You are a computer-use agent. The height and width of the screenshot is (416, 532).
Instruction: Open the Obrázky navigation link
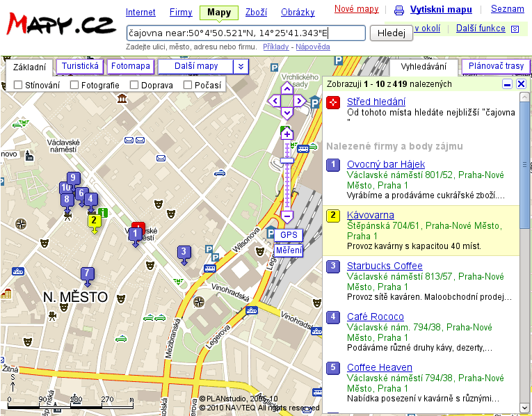point(298,13)
